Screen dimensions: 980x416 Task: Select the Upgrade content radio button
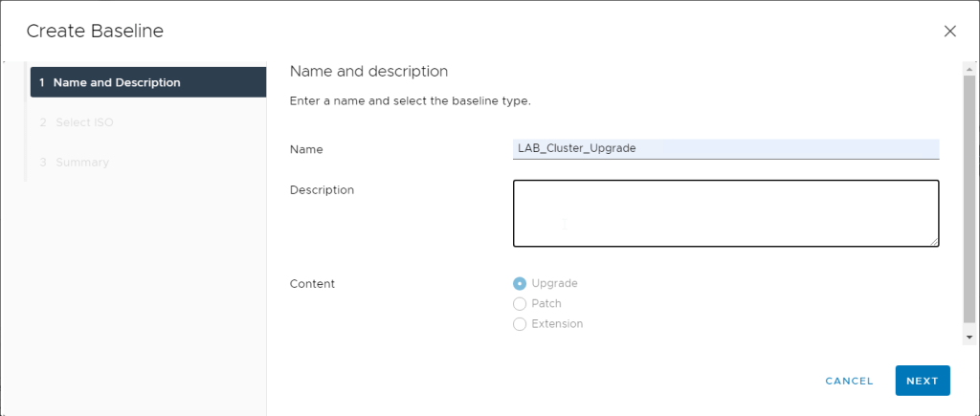[x=520, y=283]
